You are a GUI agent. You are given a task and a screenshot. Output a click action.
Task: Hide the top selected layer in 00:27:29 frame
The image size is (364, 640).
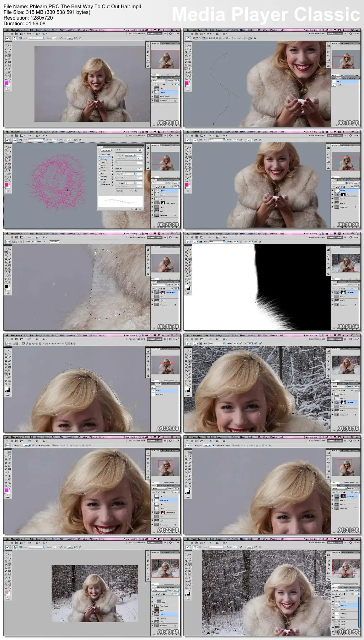click(153, 191)
